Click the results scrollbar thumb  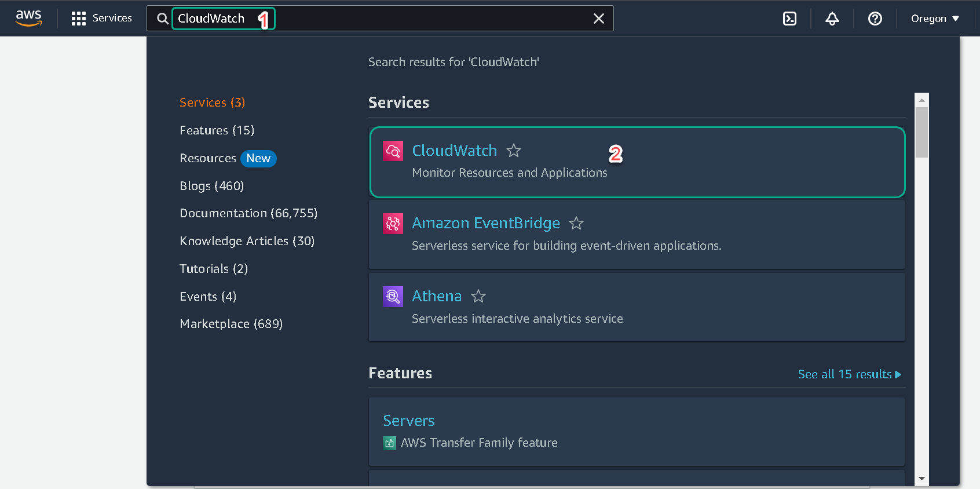[922, 132]
